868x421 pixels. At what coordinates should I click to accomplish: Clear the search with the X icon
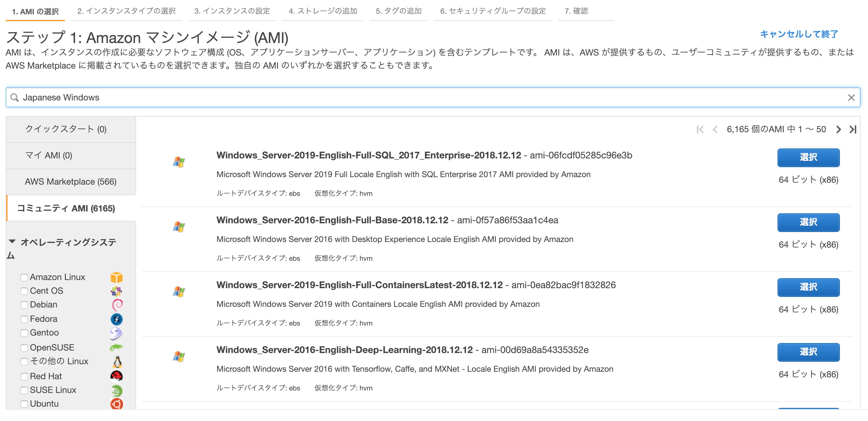851,97
